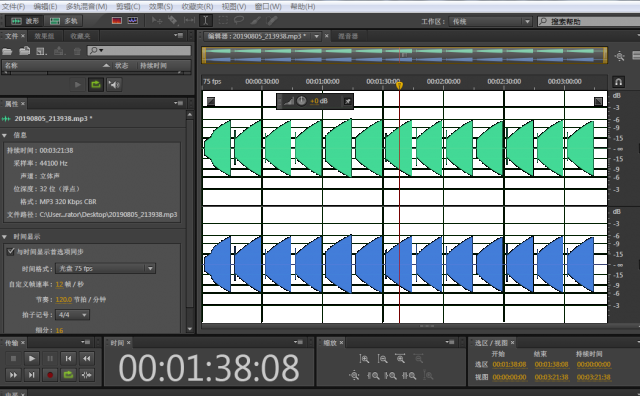
Task: Collapse the 信息 section
Action: tap(4, 135)
